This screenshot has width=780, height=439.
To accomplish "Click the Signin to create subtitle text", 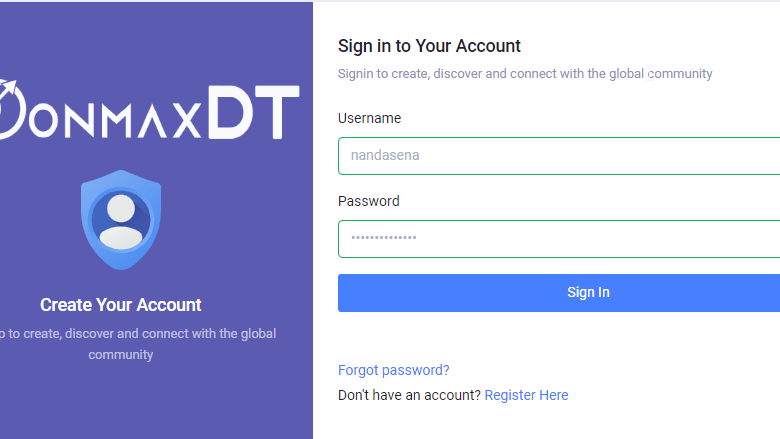I will point(525,74).
